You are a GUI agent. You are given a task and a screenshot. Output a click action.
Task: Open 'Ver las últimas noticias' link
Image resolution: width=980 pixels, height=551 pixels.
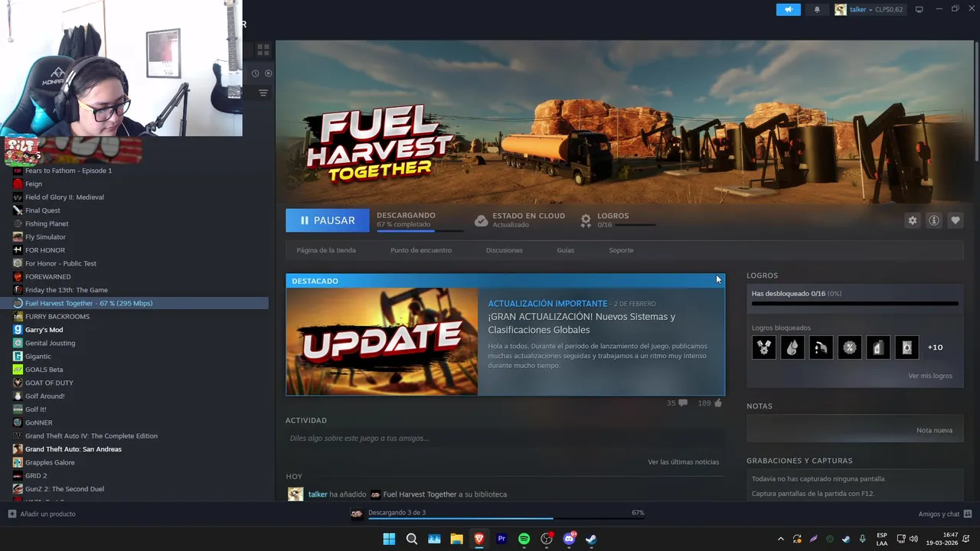tap(683, 462)
